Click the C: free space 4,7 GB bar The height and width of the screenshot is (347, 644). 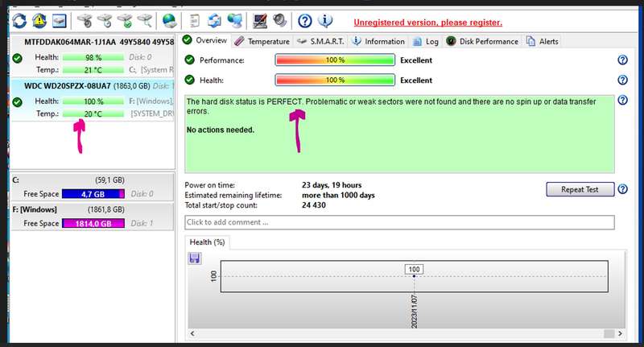[x=93, y=194]
